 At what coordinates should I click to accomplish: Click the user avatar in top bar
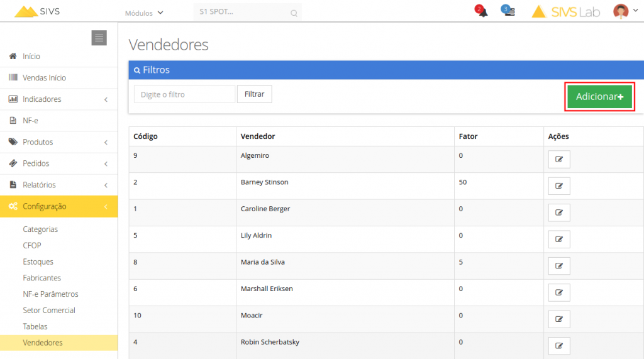pyautogui.click(x=621, y=11)
